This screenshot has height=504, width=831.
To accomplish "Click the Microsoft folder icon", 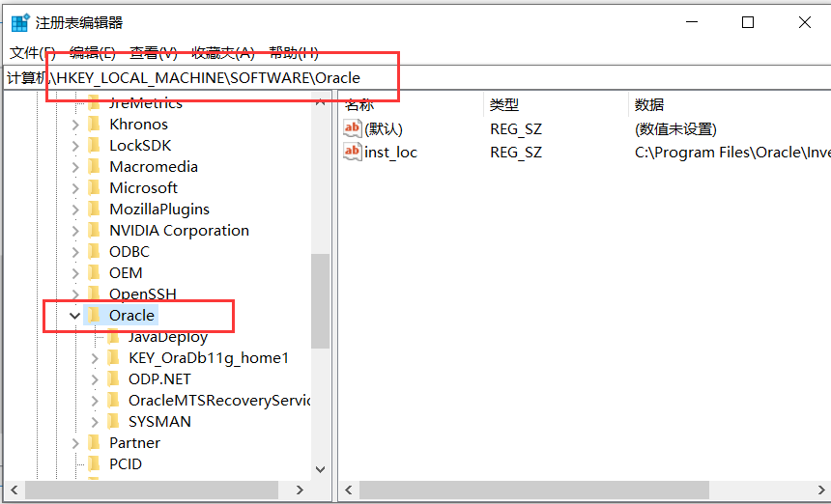I will [94, 187].
